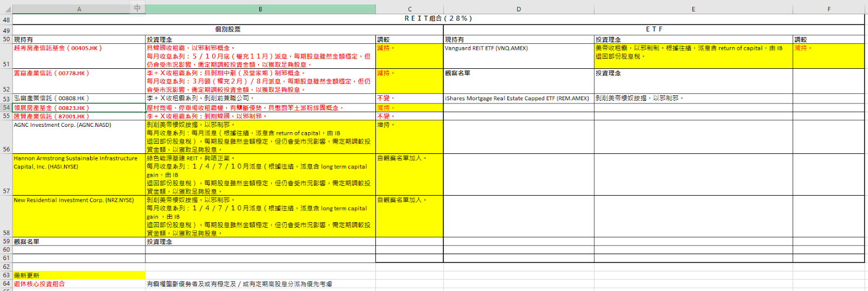868x291 pixels.
Task: Select row 54 header
Action: [6, 107]
